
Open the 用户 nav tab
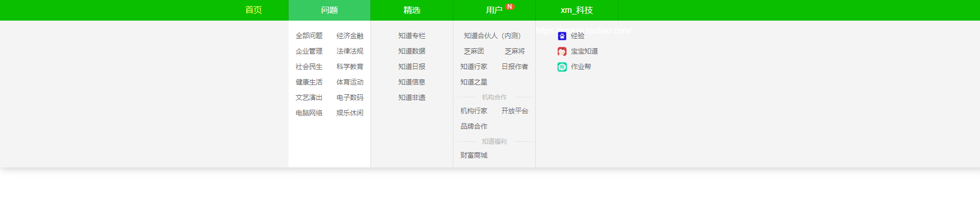495,10
